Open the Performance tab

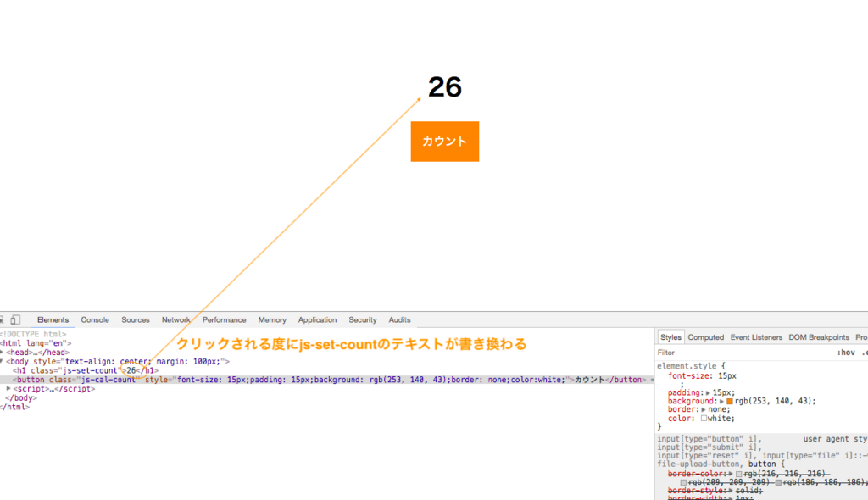point(224,320)
